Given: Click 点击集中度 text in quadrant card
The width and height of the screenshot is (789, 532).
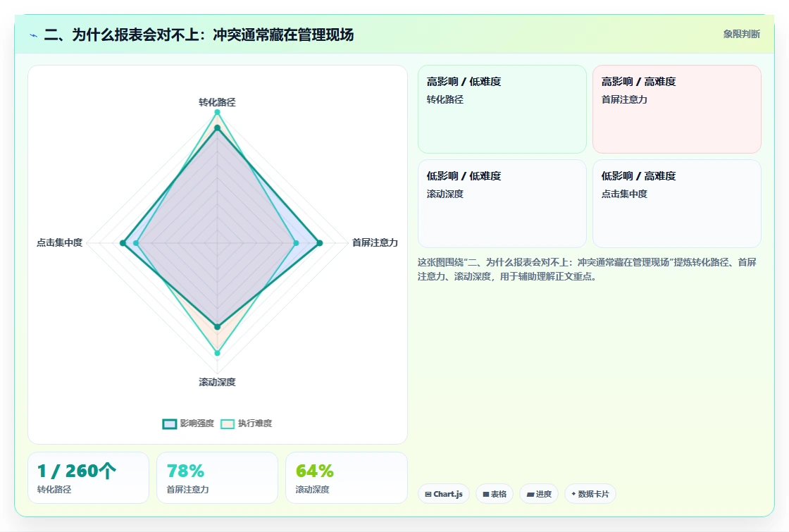Looking at the screenshot, I should coord(624,194).
